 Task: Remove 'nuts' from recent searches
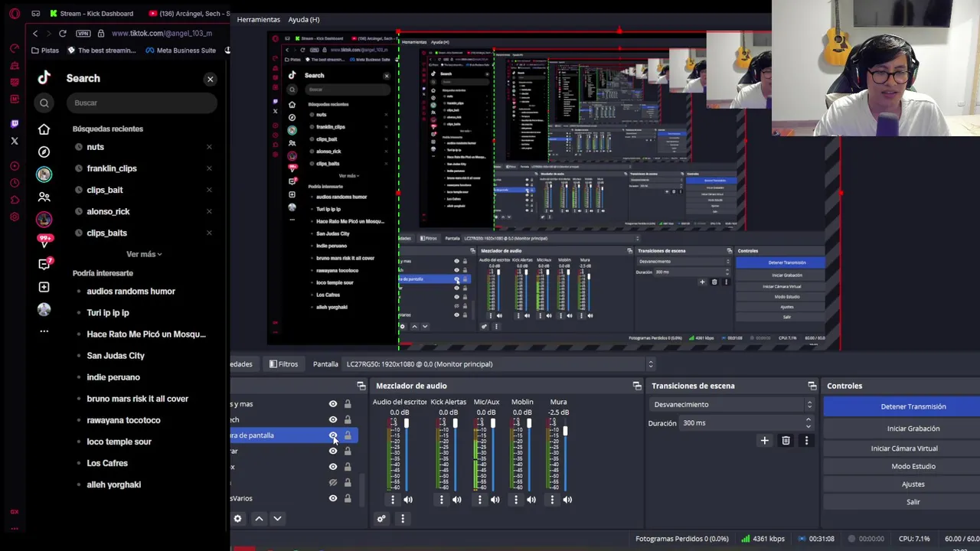209,147
